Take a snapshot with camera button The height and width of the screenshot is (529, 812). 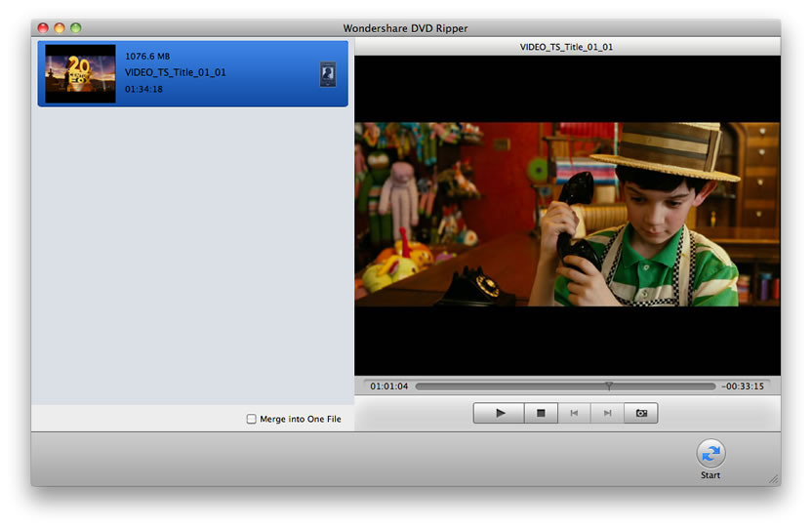point(641,413)
